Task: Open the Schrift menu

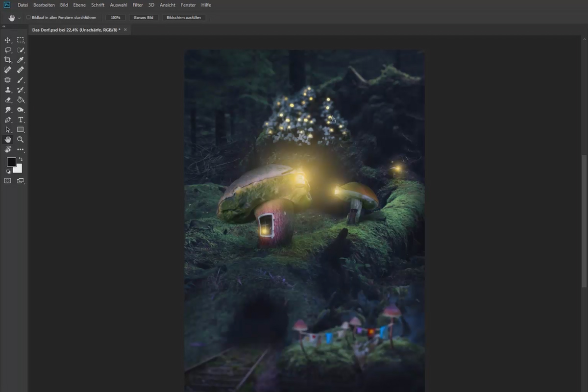Action: [x=98, y=5]
